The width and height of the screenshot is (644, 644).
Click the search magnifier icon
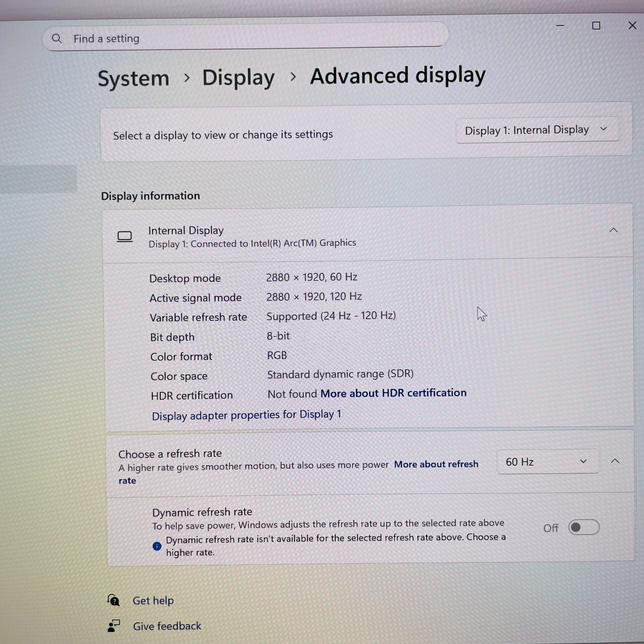coord(57,39)
